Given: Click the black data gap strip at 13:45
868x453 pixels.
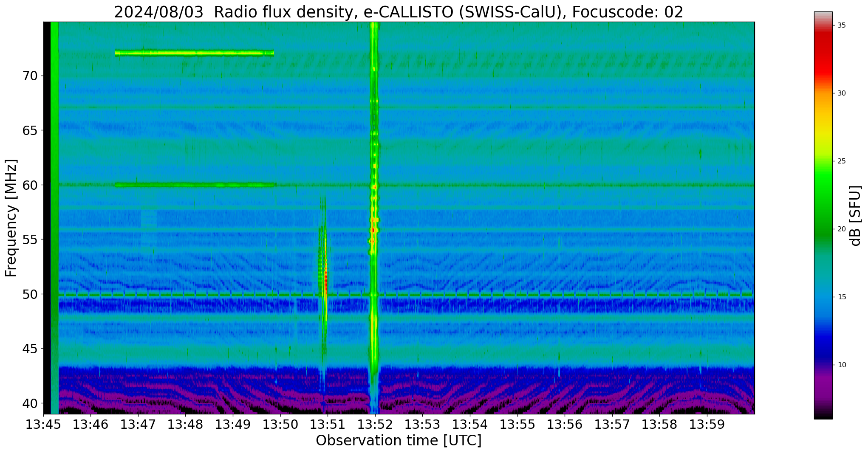Looking at the screenshot, I should click(47, 218).
